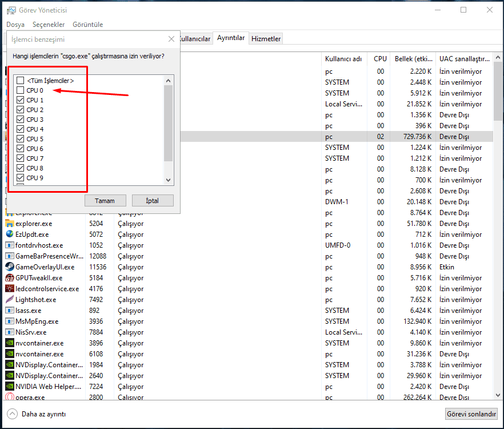This screenshot has height=429, width=504.
Task: Collapse details with Daha az ayrıntı arrow
Action: tap(12, 414)
